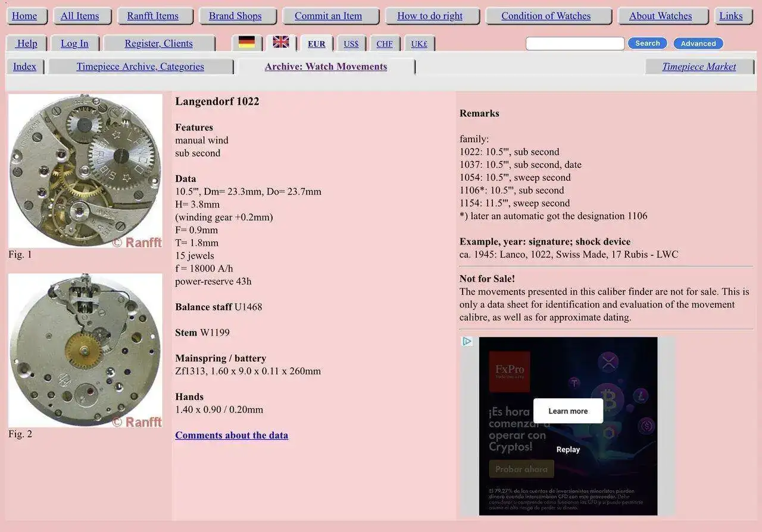762x532 pixels.
Task: Focus the search text field
Action: pos(575,43)
